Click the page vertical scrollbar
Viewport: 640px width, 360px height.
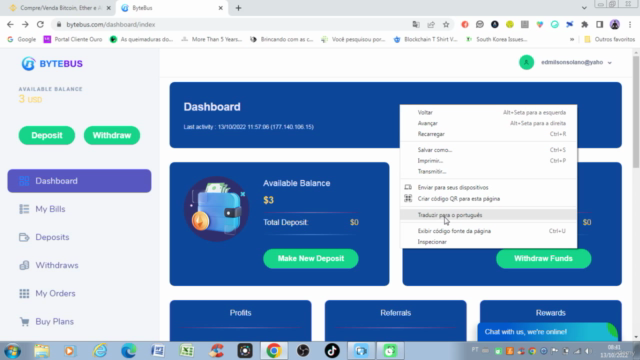click(636, 111)
